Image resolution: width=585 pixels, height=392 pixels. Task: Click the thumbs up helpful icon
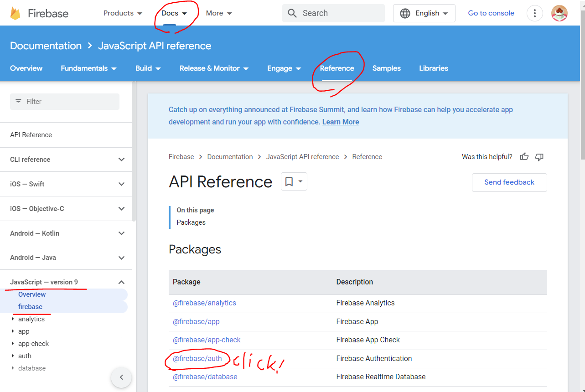[x=524, y=157]
